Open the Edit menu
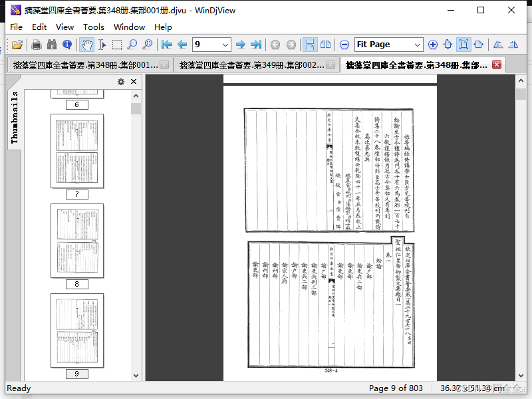The width and height of the screenshot is (532, 399). click(x=39, y=27)
